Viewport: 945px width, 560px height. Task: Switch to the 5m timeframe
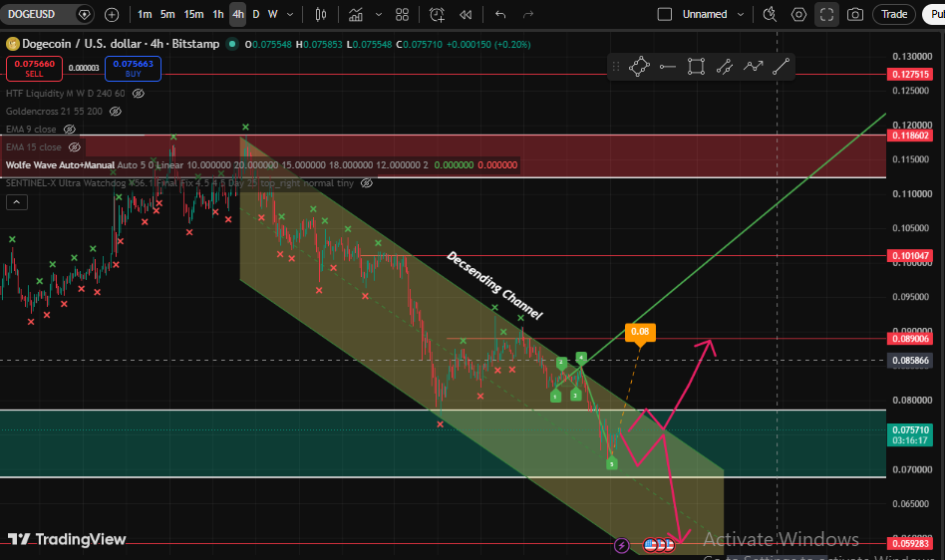(167, 14)
